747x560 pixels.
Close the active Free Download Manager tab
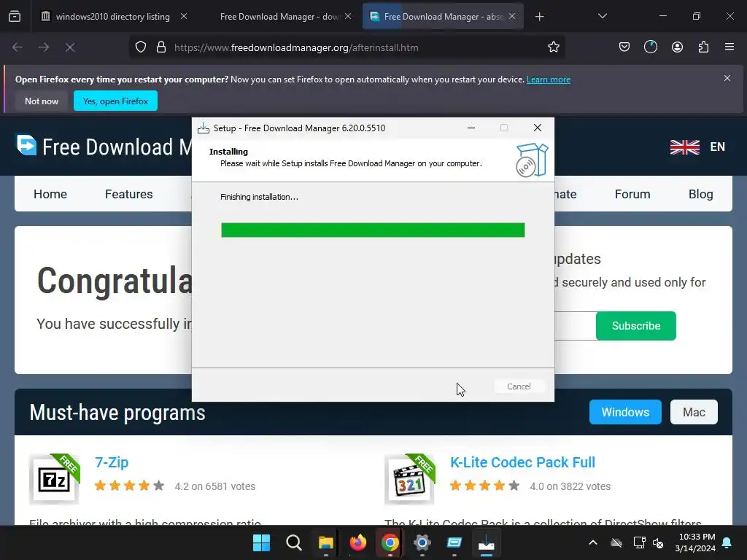point(512,16)
